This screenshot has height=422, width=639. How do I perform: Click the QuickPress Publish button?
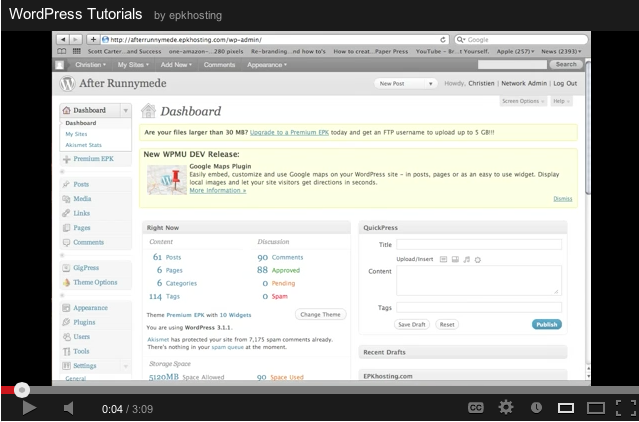pyautogui.click(x=546, y=325)
